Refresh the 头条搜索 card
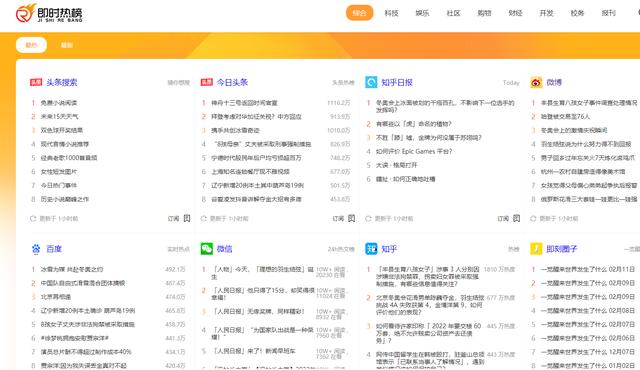Viewport: 640px width, 370px height. coord(33,219)
